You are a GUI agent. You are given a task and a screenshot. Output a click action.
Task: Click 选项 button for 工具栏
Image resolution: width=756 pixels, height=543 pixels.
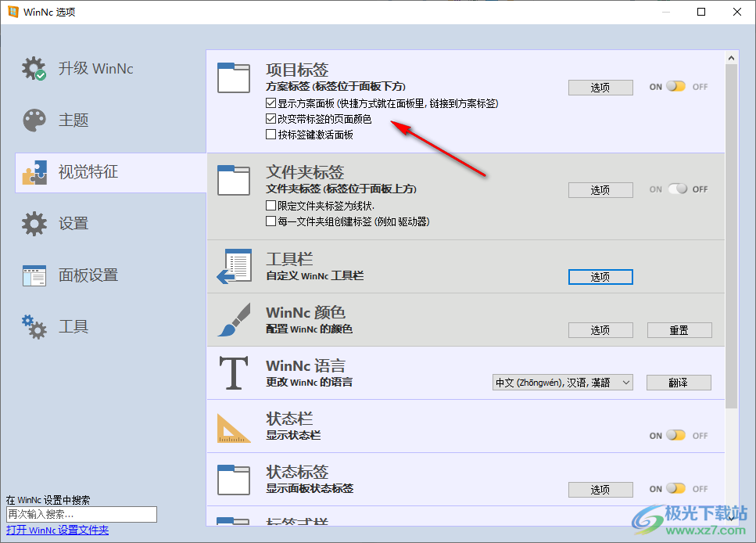coord(600,277)
